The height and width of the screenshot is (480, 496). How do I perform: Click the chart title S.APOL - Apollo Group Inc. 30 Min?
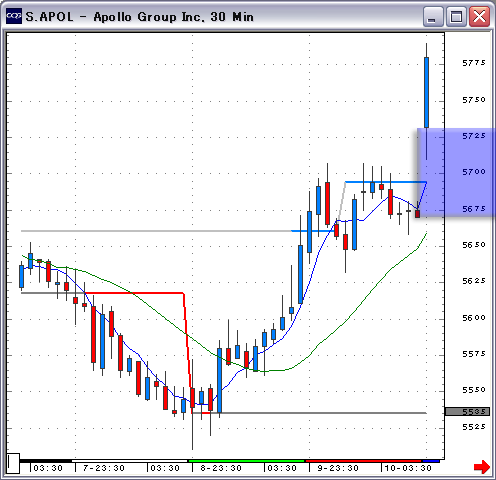[x=140, y=17]
